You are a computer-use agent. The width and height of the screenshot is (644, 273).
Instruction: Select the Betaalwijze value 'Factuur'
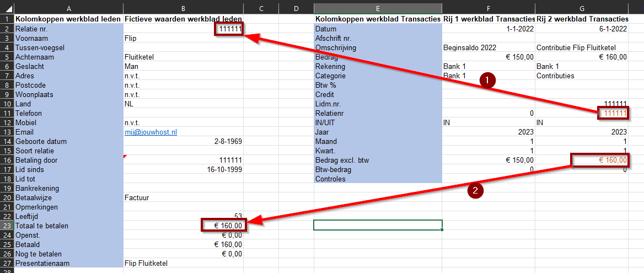pos(183,197)
